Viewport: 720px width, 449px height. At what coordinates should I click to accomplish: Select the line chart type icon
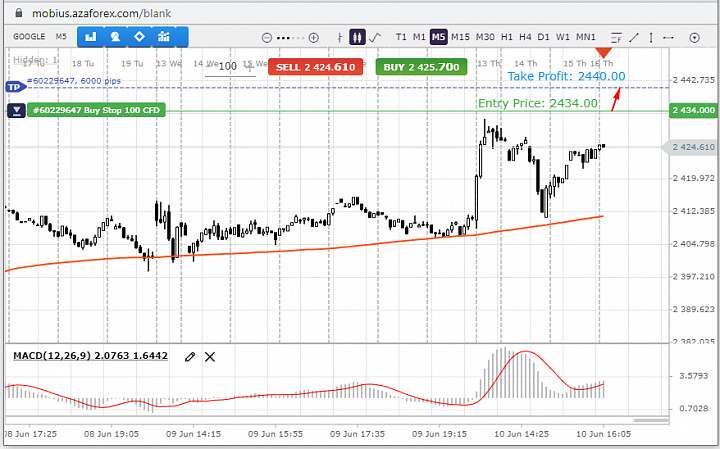375,37
